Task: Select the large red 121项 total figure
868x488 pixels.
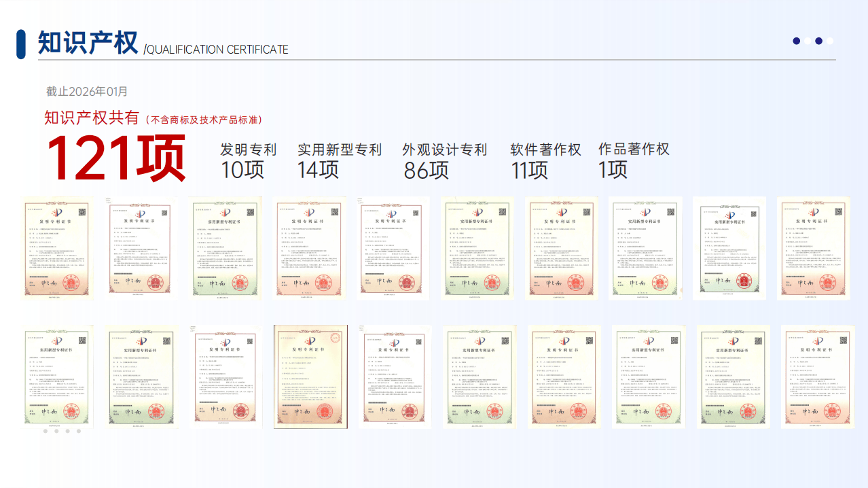Action: [115, 159]
